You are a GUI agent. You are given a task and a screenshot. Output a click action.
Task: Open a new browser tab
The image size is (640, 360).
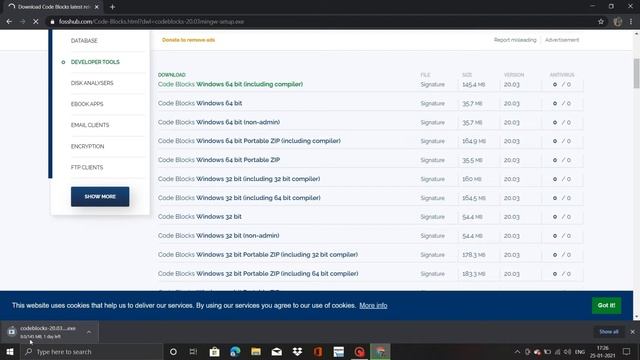tap(112, 7)
